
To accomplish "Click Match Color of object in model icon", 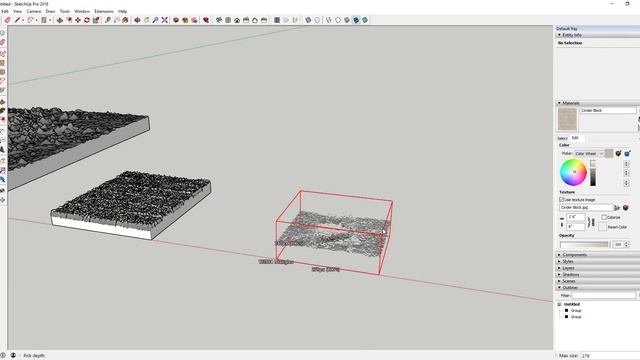I will pos(618,153).
